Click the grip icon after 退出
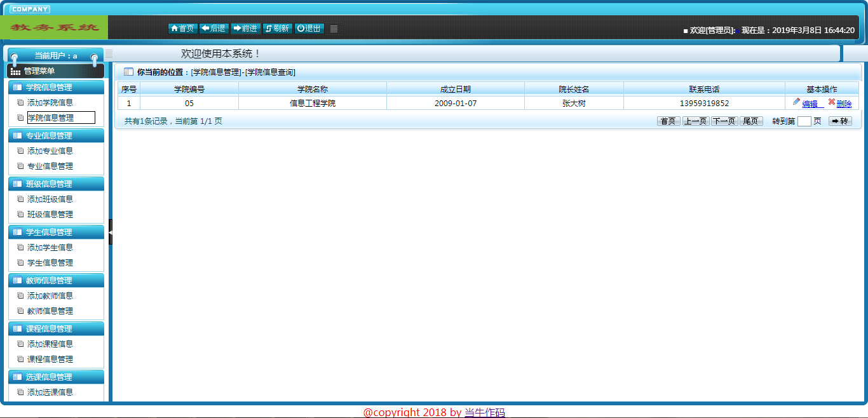The height and width of the screenshot is (418, 868). click(334, 29)
